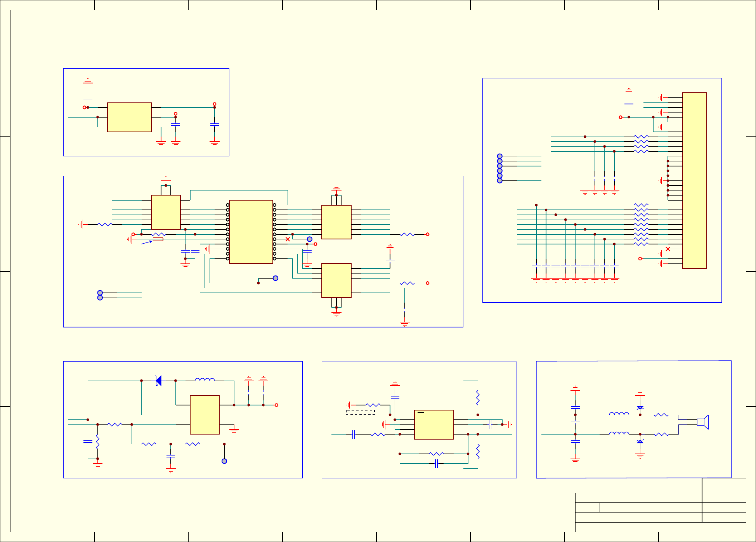Viewport: 756px width, 542px height.
Task: Select the red X marker beside central IC
Action: click(288, 239)
